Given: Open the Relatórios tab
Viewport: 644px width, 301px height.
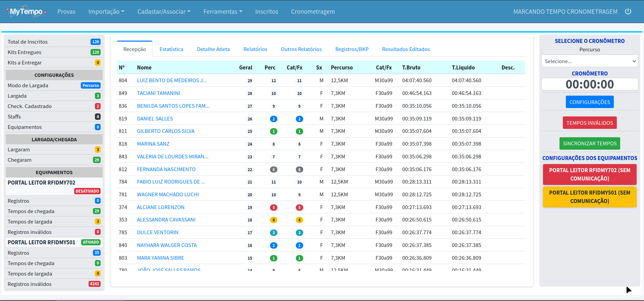Looking at the screenshot, I should tap(255, 49).
